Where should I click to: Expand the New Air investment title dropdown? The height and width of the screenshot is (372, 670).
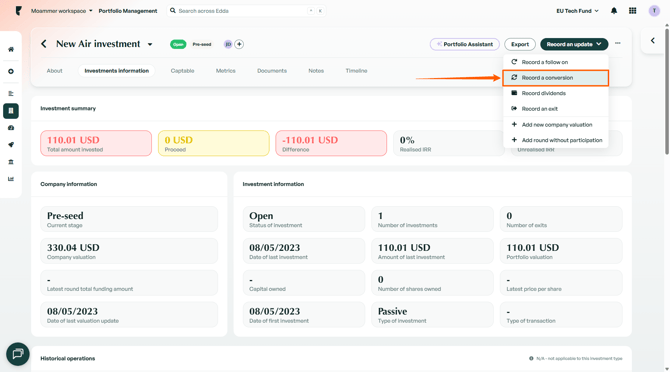(x=150, y=44)
